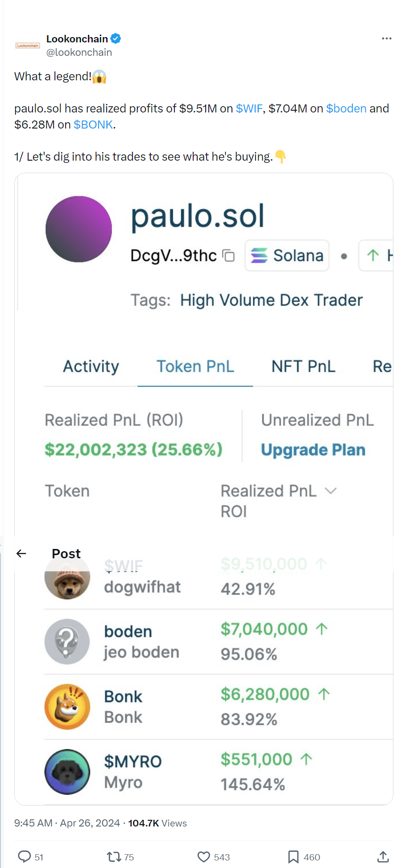The width and height of the screenshot is (397, 868).
Task: Go back using the arrow icon
Action: click(x=21, y=553)
